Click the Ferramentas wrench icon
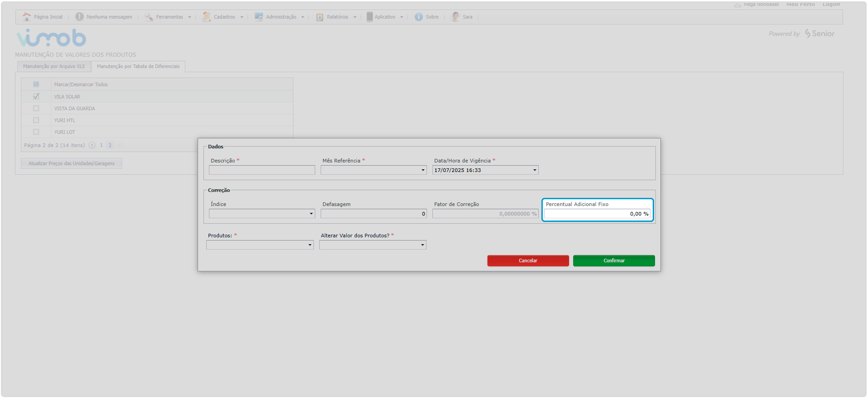Screen dimensions: 868x398 pos(149,17)
